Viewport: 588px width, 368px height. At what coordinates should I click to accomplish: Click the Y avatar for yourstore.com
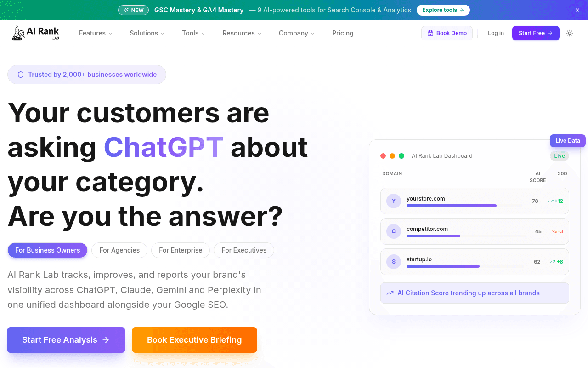[x=394, y=201]
